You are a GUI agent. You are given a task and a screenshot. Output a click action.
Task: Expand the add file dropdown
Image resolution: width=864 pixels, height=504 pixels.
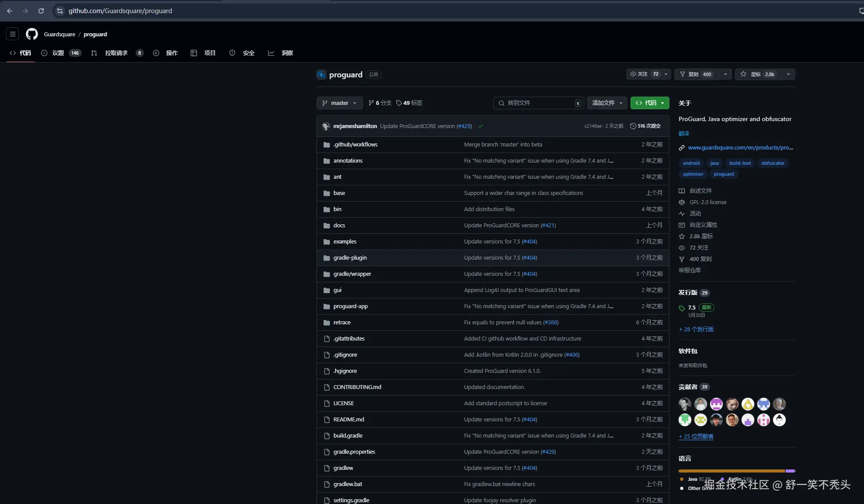(607, 103)
